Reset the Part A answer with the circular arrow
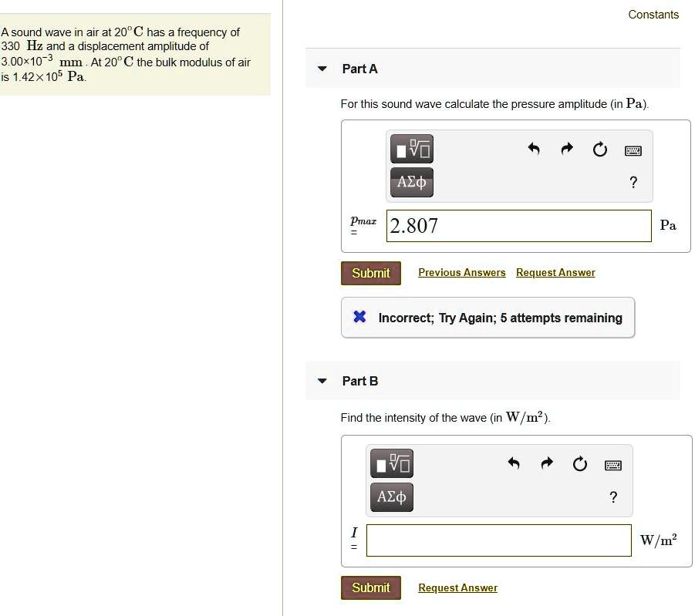Image resolution: width=695 pixels, height=616 pixels. click(600, 150)
